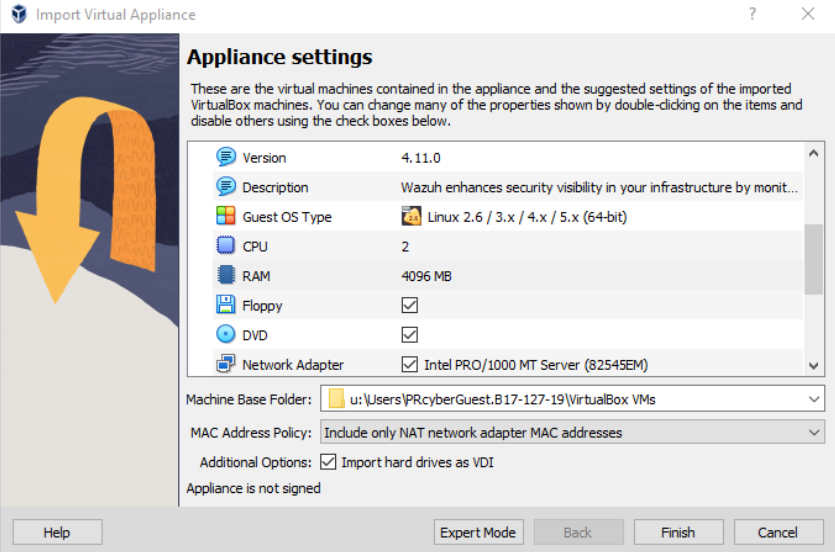
Task: Click the VirtualBox cube icon in title bar
Action: click(x=19, y=14)
